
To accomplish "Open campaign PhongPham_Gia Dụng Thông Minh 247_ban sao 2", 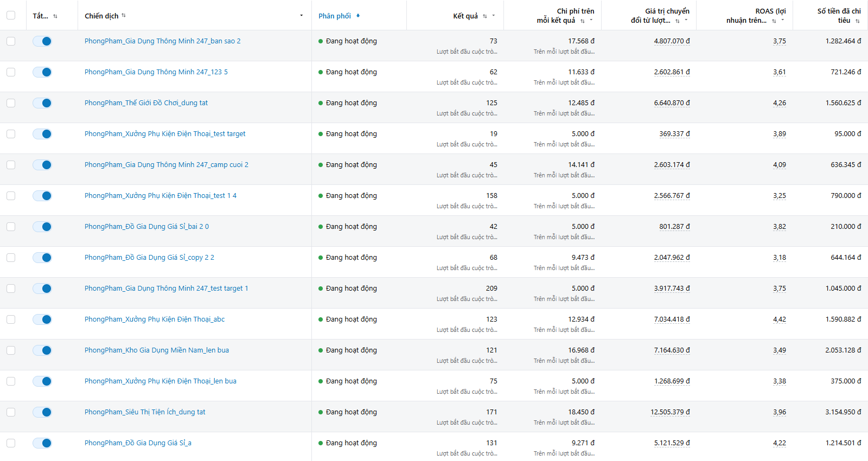I will [163, 41].
